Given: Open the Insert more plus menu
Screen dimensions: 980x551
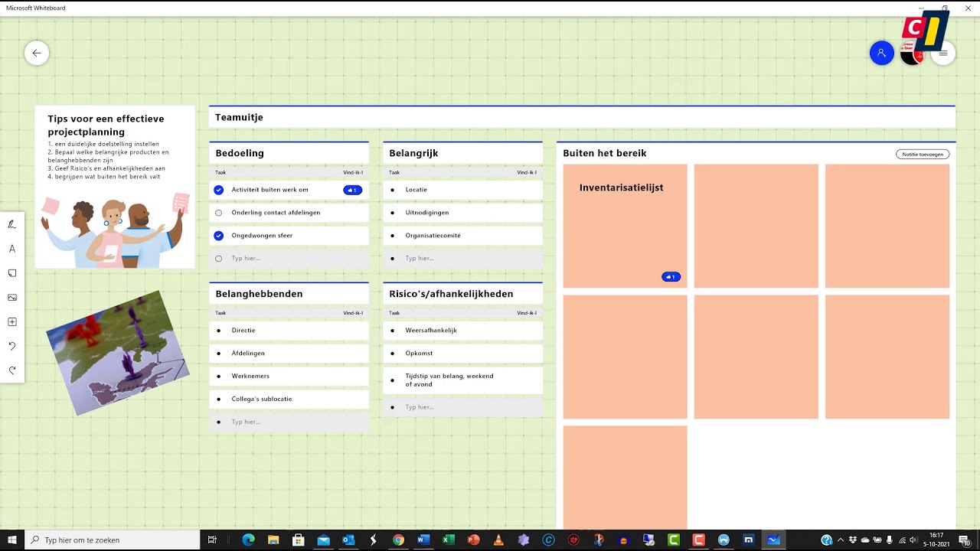Looking at the screenshot, I should [12, 322].
